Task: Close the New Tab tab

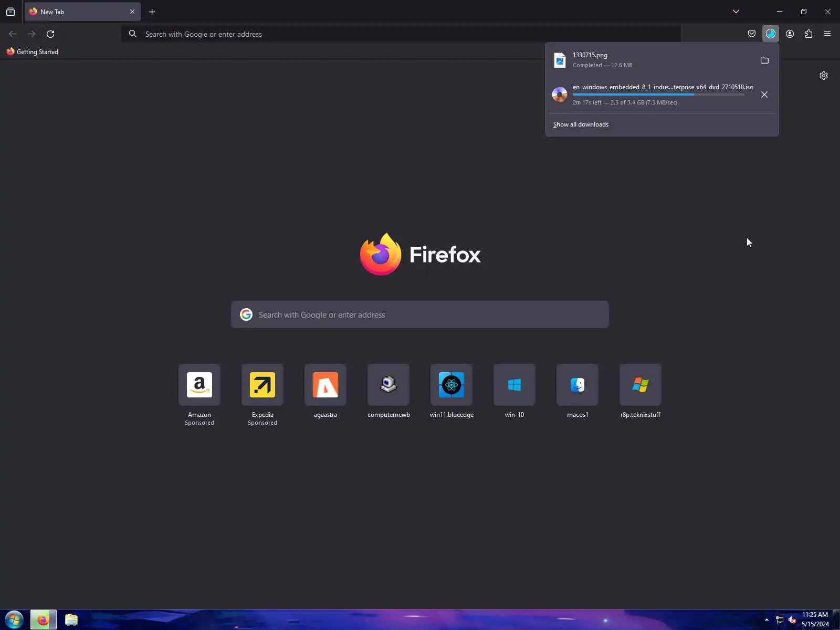Action: (132, 12)
